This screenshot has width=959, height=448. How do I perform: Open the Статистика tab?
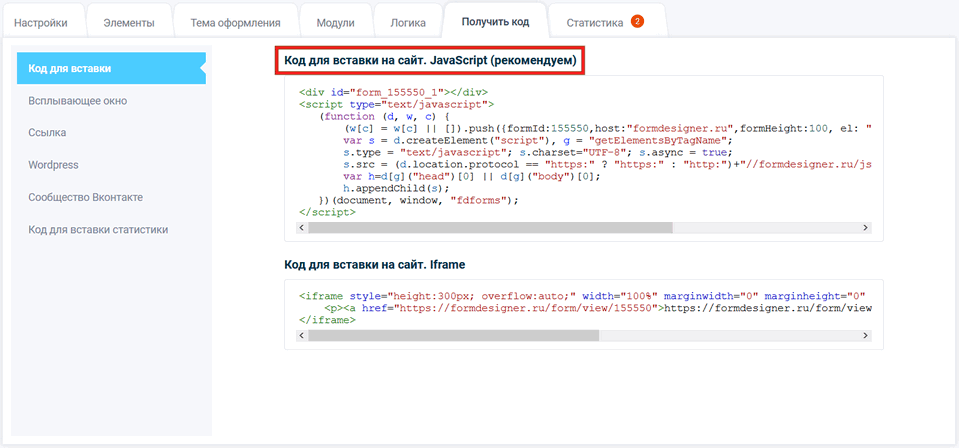595,22
